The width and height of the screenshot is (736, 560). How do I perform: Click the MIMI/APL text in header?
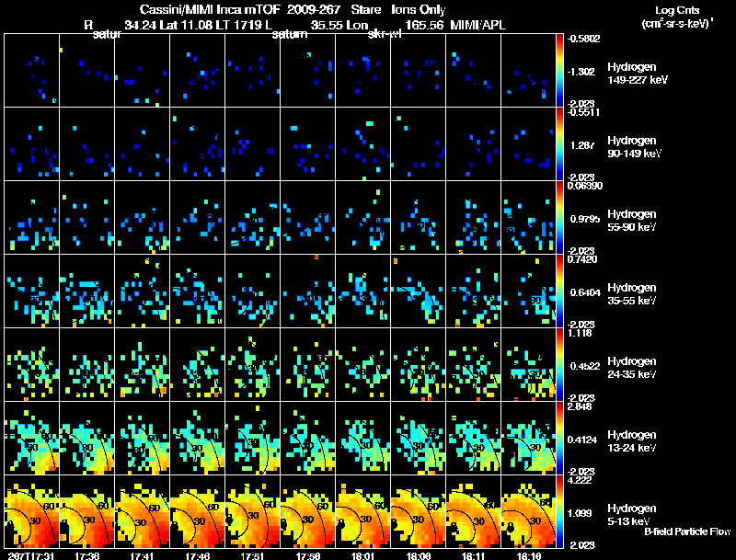[477, 25]
